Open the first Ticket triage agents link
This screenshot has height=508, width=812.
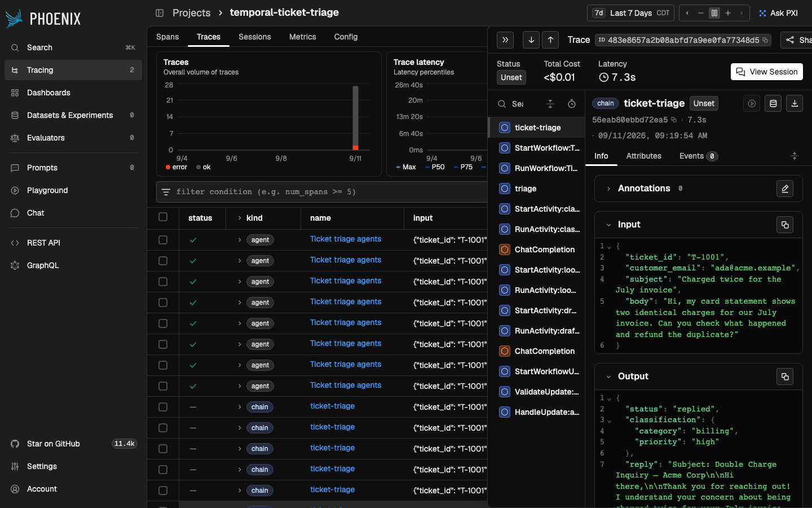pos(346,239)
